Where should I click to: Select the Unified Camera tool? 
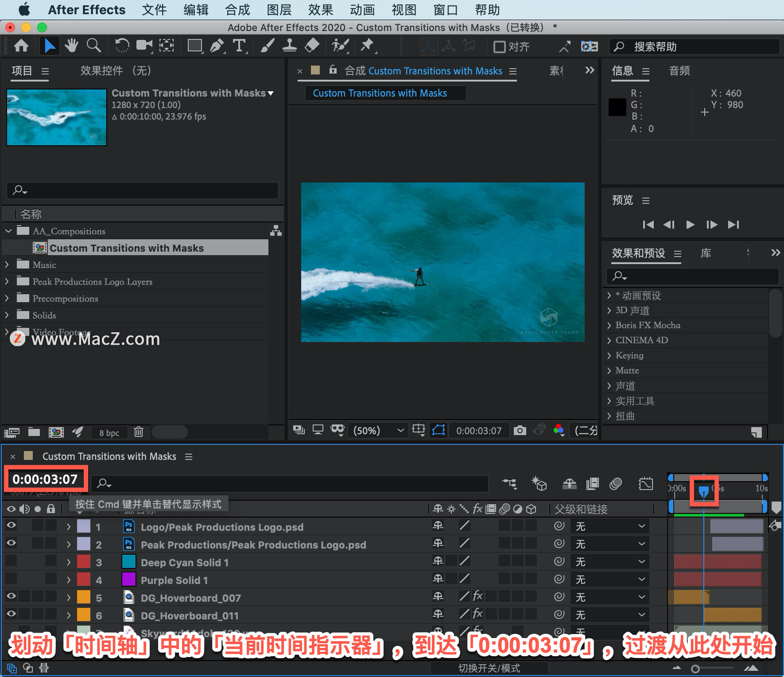click(144, 46)
